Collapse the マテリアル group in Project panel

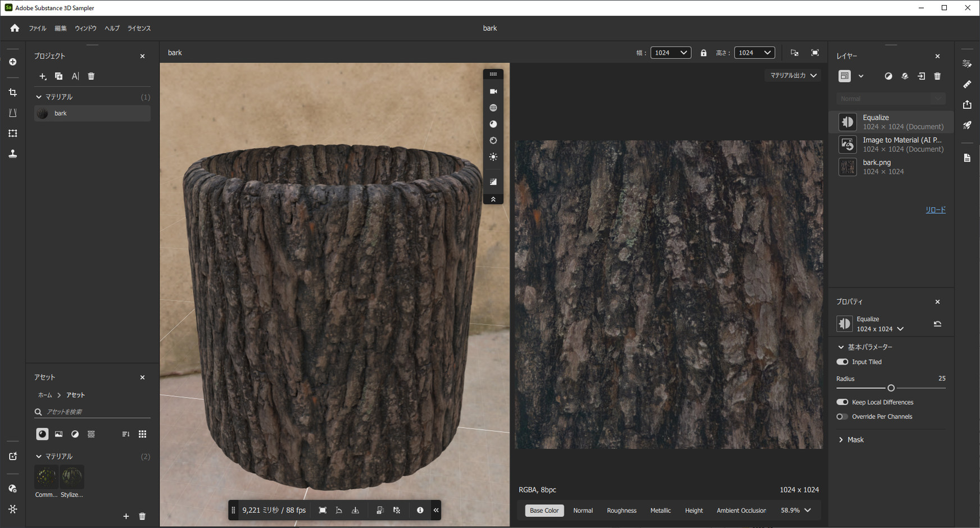coord(39,97)
